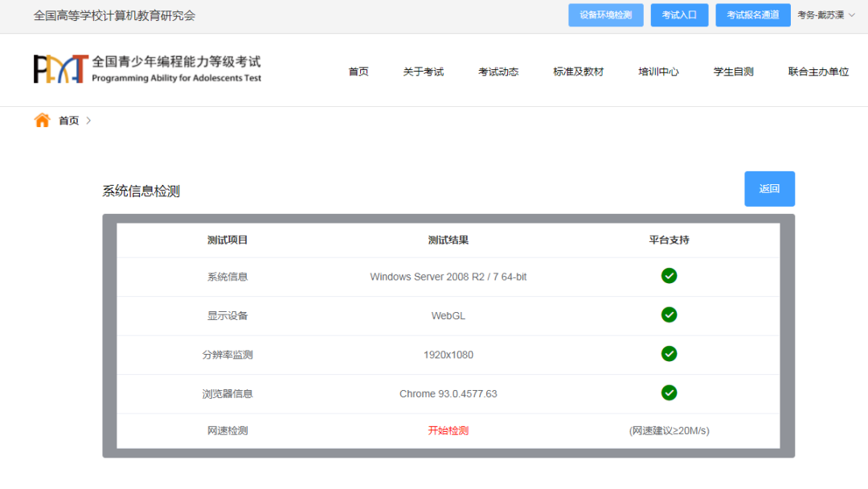Go to 考试动态 in navigation
The height and width of the screenshot is (489, 868).
coord(498,72)
